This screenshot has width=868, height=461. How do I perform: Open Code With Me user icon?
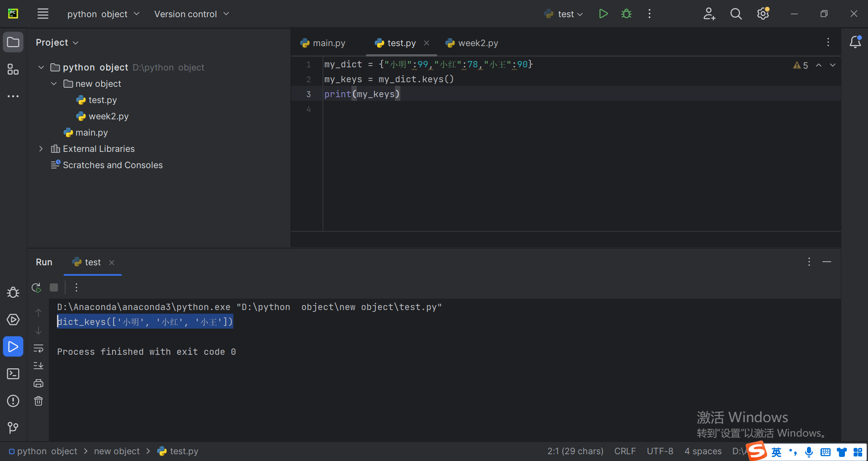click(709, 14)
